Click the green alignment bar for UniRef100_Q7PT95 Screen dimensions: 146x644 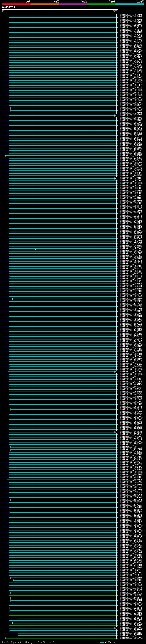pyautogui.click(x=63, y=613)
